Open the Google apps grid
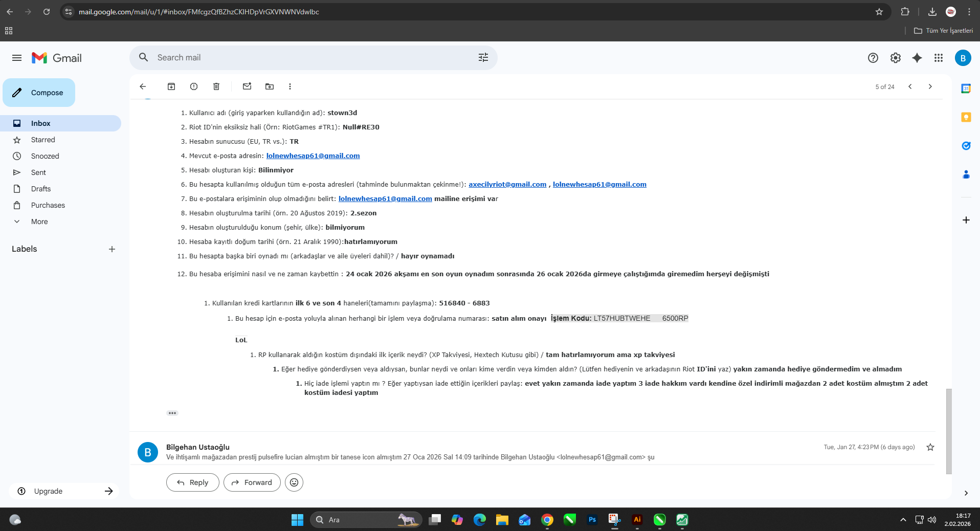The image size is (980, 531). tap(939, 58)
